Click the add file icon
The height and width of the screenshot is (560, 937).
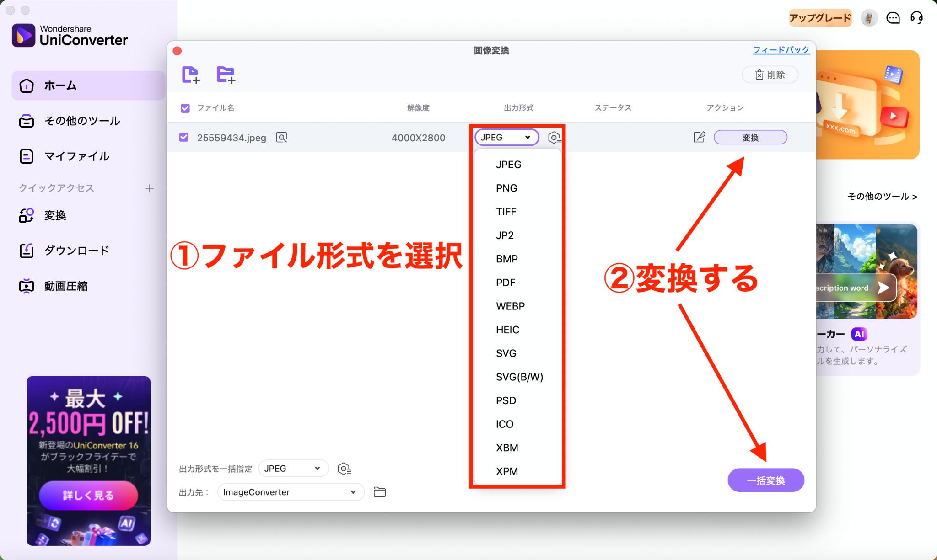pyautogui.click(x=191, y=75)
